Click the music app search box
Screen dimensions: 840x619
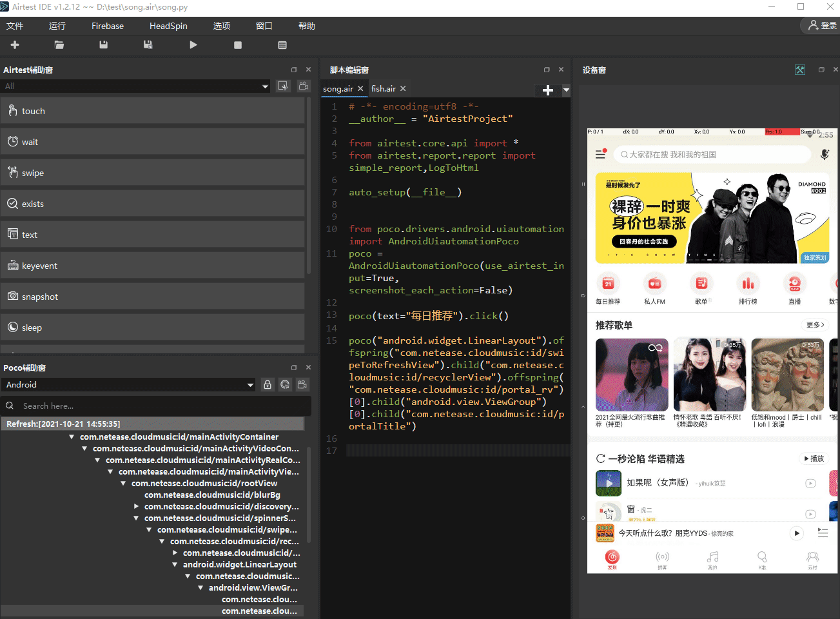pyautogui.click(x=714, y=155)
